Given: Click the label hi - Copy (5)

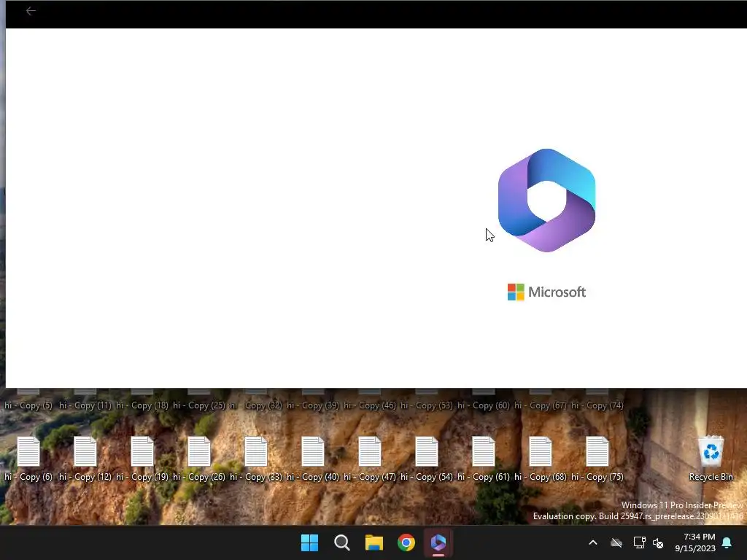Looking at the screenshot, I should click(28, 405).
